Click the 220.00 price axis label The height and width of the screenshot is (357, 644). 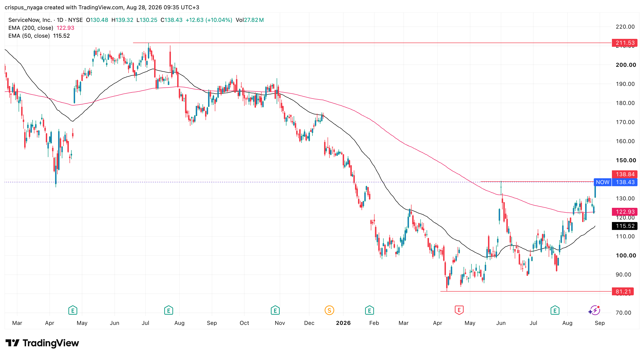625,27
